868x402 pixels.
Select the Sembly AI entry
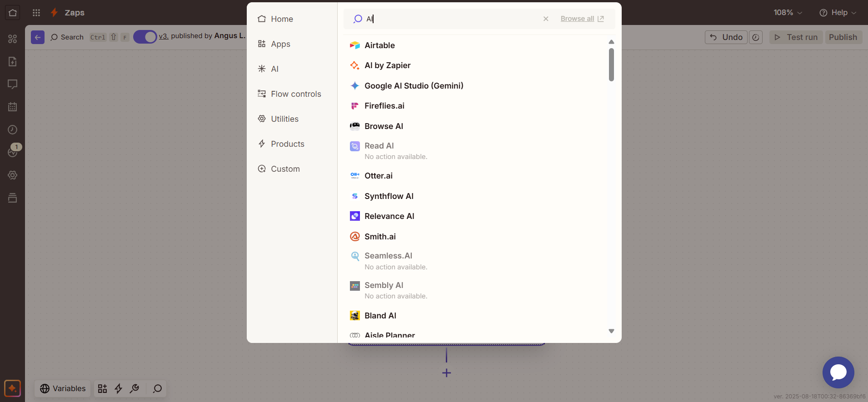click(x=475, y=290)
